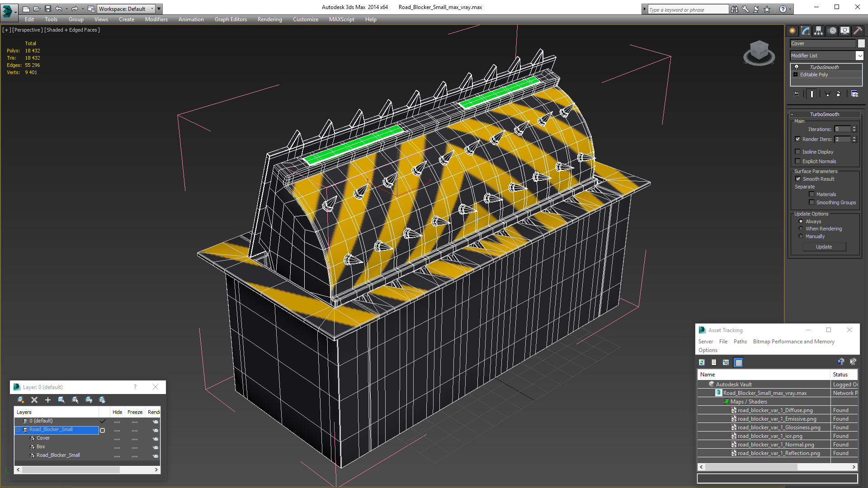
Task: Open the Hierarchy command panel tab
Action: tap(819, 31)
